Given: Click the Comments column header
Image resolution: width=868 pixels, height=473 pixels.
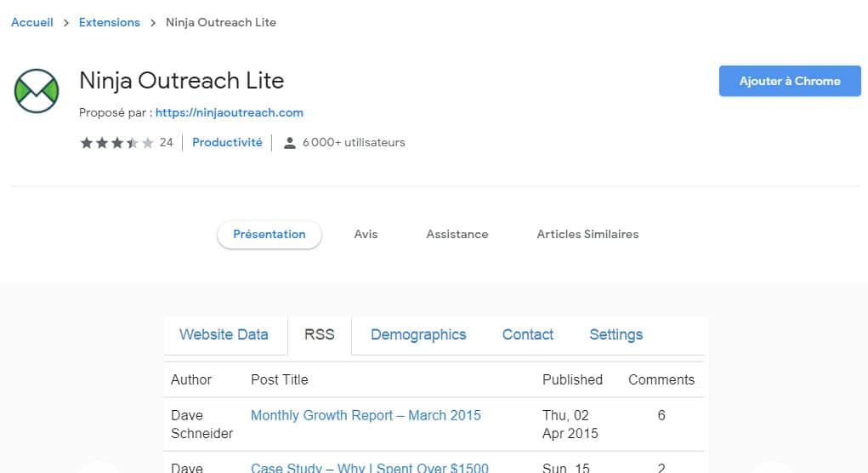Looking at the screenshot, I should (661, 379).
